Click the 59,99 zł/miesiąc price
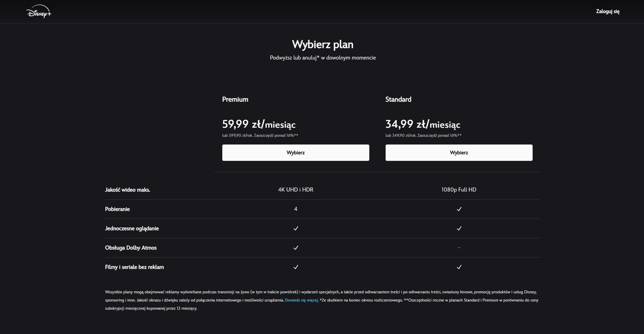The image size is (644, 334). point(259,124)
